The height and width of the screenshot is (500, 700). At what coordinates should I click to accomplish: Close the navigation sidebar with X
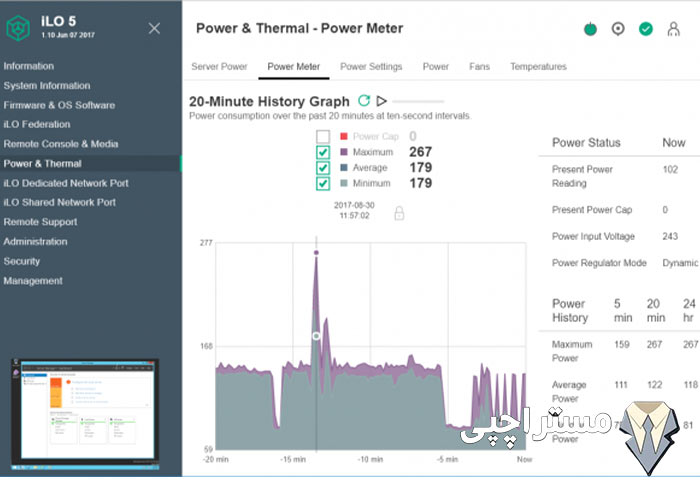pyautogui.click(x=154, y=29)
